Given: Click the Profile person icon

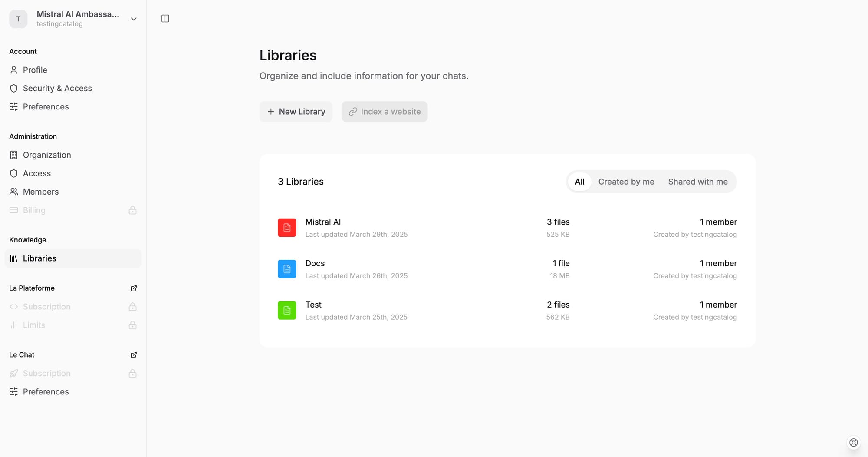Looking at the screenshot, I should point(14,70).
